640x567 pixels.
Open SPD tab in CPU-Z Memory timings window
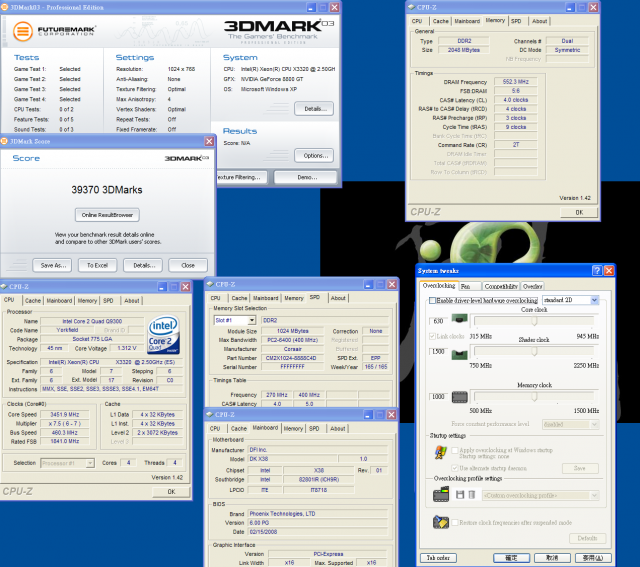tap(516, 21)
